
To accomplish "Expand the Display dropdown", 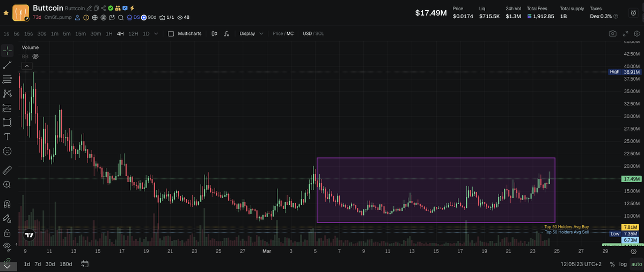I will (252, 33).
